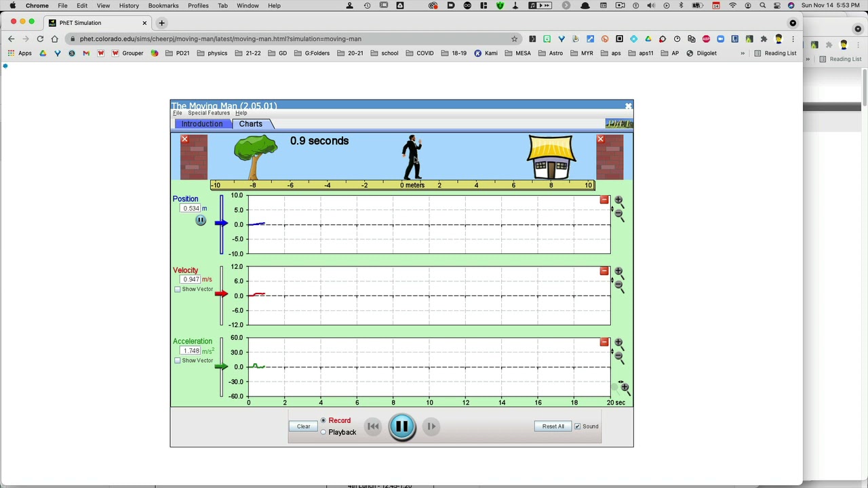Open the G:Folders bookmarks folder
Image resolution: width=868 pixels, height=488 pixels.
(x=312, y=53)
